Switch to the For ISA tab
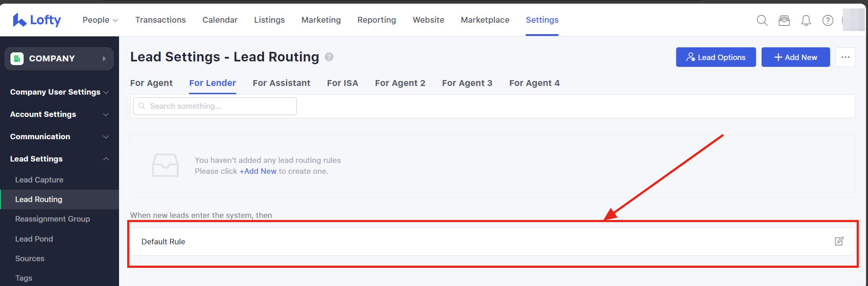The image size is (868, 286). [x=342, y=83]
